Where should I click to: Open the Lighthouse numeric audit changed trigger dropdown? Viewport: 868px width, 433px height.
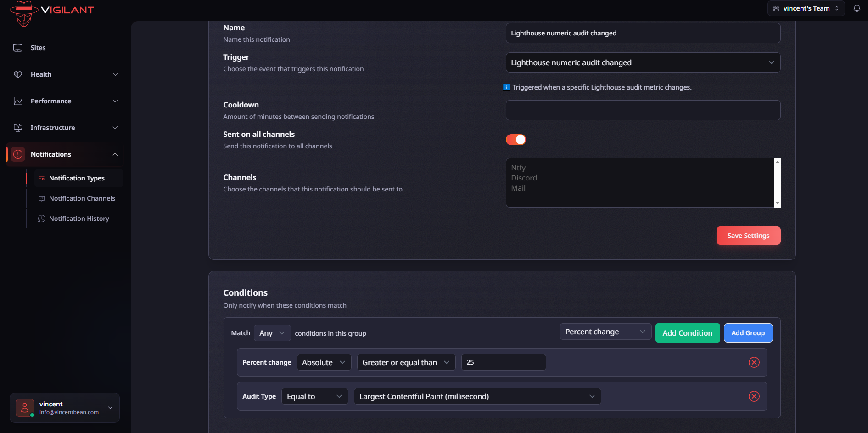click(643, 62)
